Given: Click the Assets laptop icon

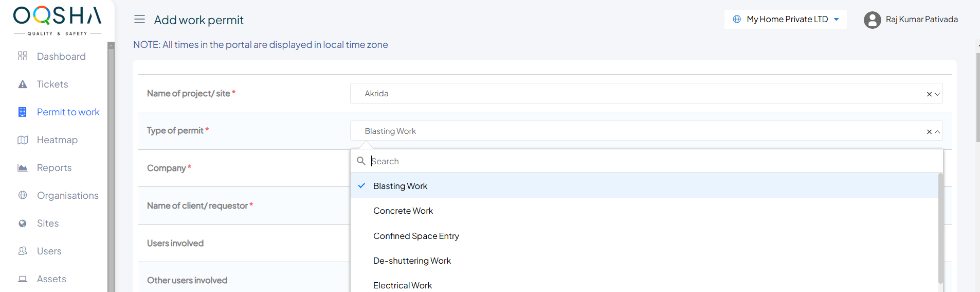Looking at the screenshot, I should click(x=23, y=279).
